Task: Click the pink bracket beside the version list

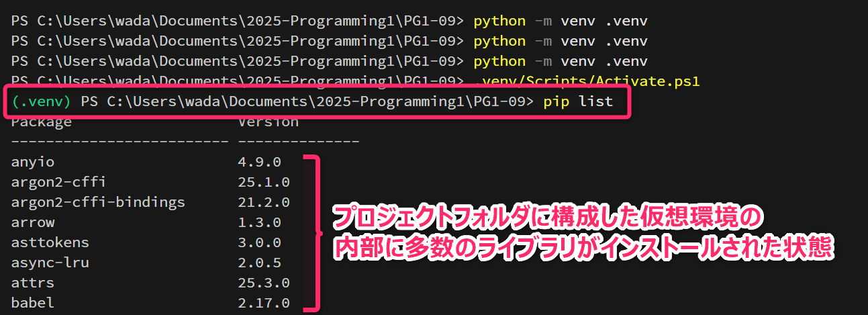Action: (x=312, y=232)
